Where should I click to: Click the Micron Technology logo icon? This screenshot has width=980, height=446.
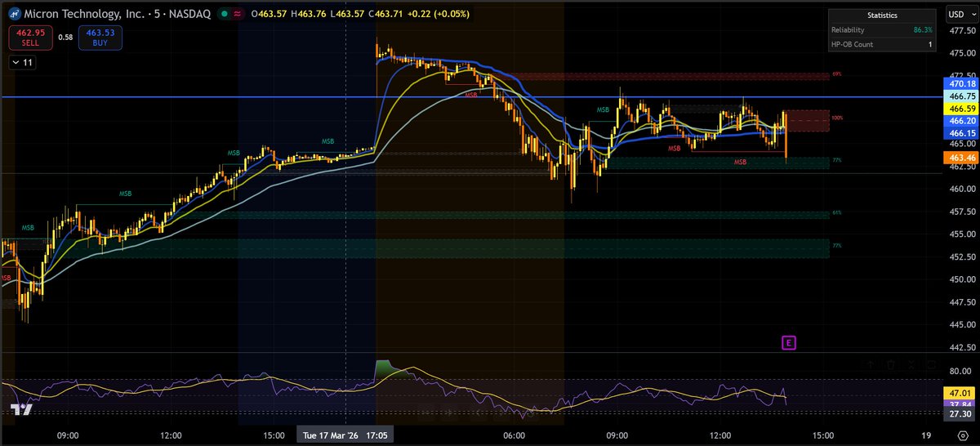[x=16, y=14]
